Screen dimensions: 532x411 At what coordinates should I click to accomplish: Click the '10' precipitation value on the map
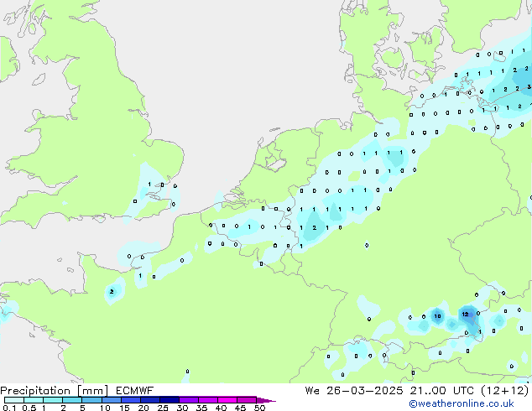[438, 316]
